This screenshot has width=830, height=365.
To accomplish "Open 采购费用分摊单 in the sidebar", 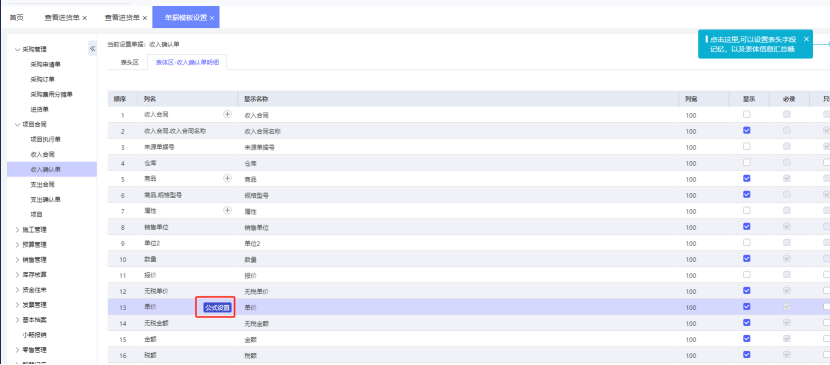I will click(51, 94).
